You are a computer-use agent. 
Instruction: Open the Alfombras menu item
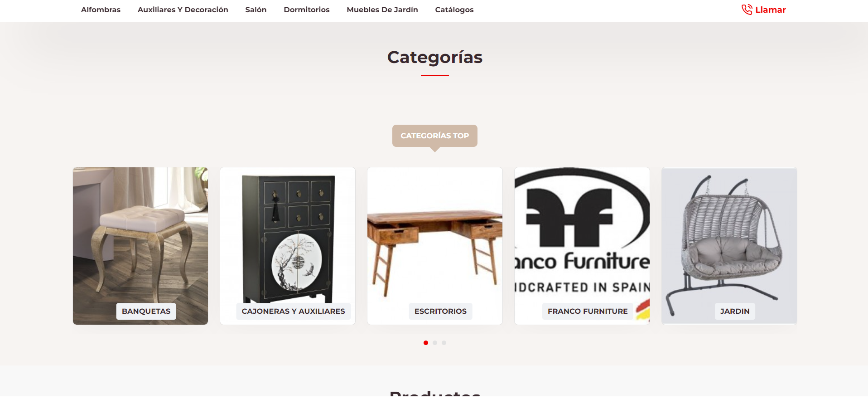101,10
